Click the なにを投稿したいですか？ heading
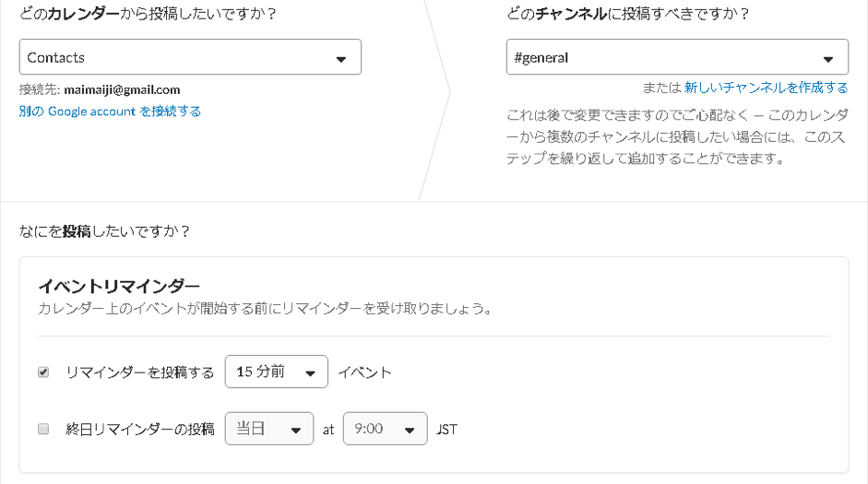This screenshot has width=868, height=484. pos(104,231)
